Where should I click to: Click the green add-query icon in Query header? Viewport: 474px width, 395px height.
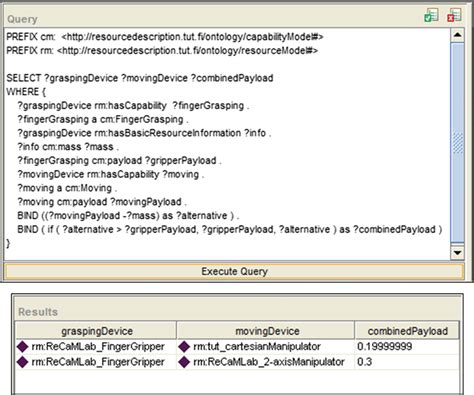point(431,15)
